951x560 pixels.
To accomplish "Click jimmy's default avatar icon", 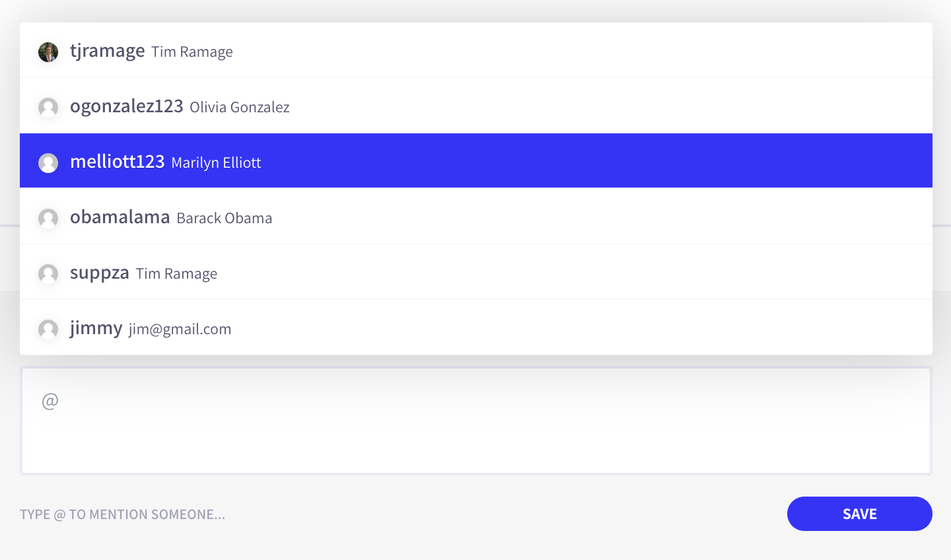I will pos(48,330).
